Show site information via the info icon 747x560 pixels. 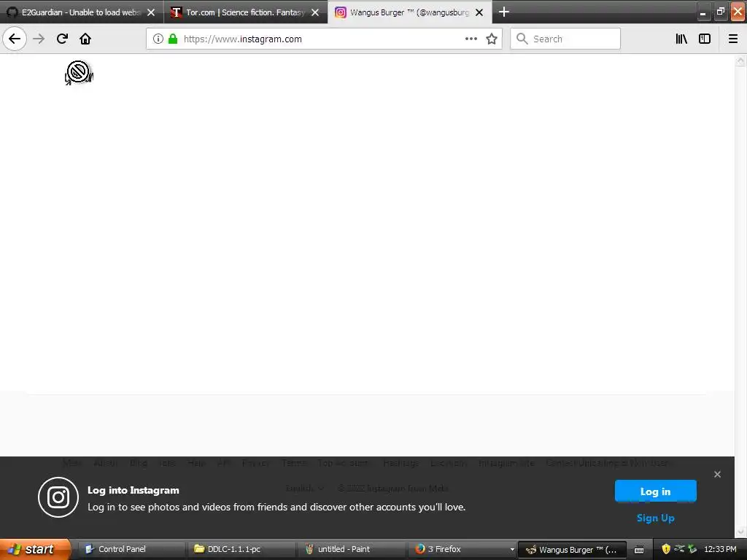(158, 39)
